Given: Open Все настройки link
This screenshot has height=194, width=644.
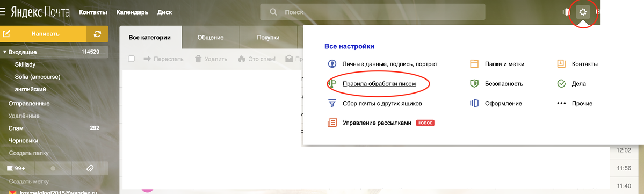Looking at the screenshot, I should coord(349,46).
